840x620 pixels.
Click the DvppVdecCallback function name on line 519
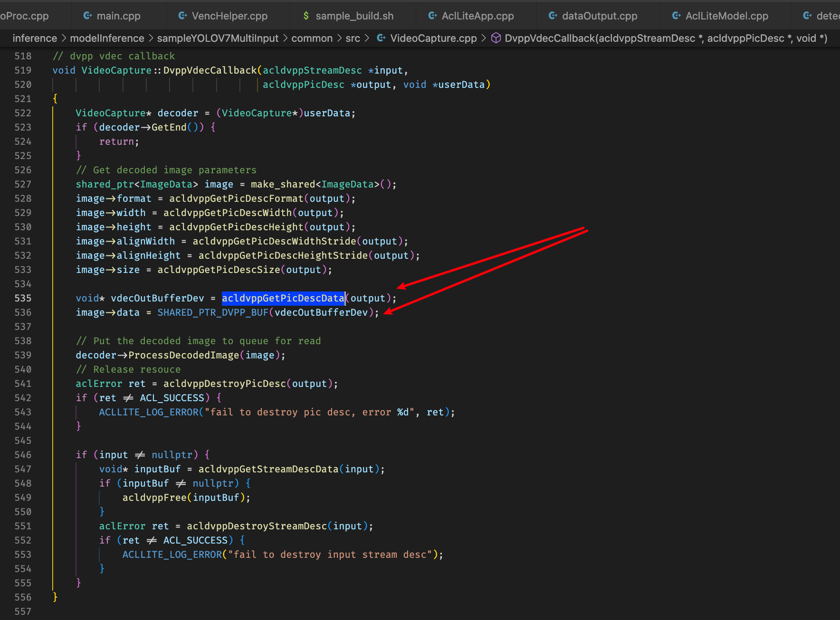[x=210, y=70]
